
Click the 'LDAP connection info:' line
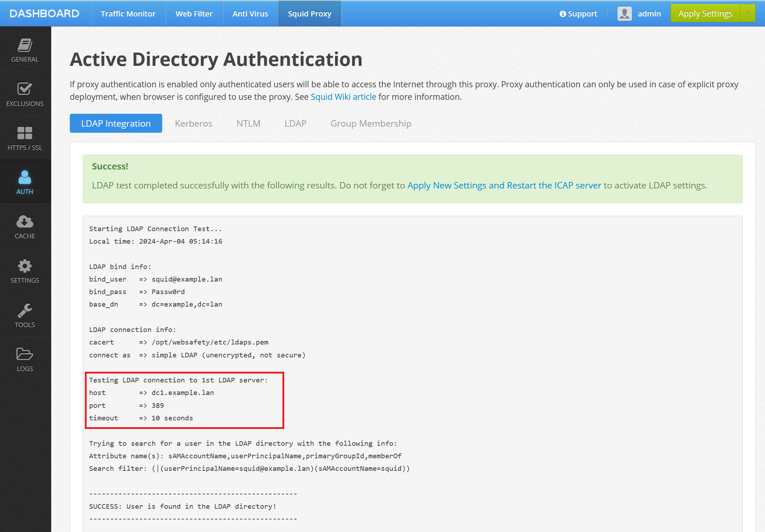(133, 330)
